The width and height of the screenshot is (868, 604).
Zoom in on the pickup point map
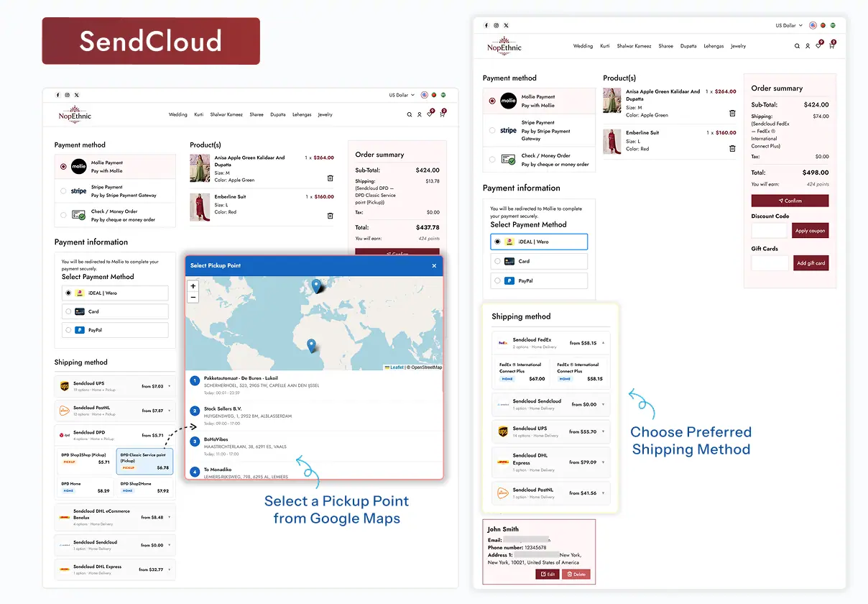click(x=193, y=286)
